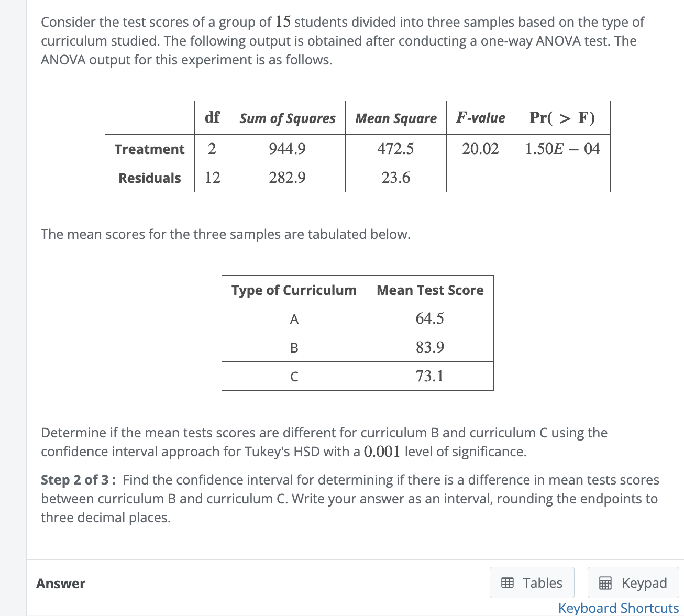Click the F-value 20.02 cell
The height and width of the screenshot is (616, 684).
pos(480,149)
